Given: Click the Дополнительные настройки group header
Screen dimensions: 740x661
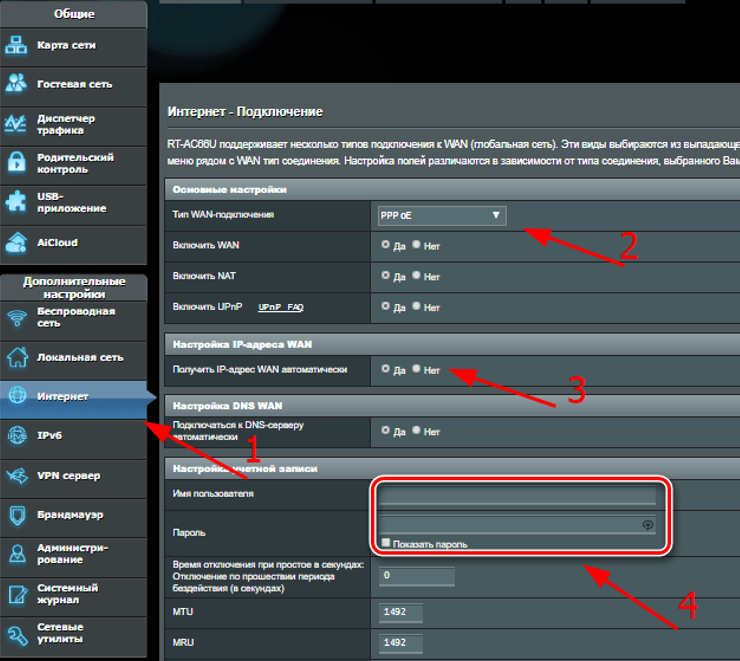Looking at the screenshot, I should click(74, 288).
